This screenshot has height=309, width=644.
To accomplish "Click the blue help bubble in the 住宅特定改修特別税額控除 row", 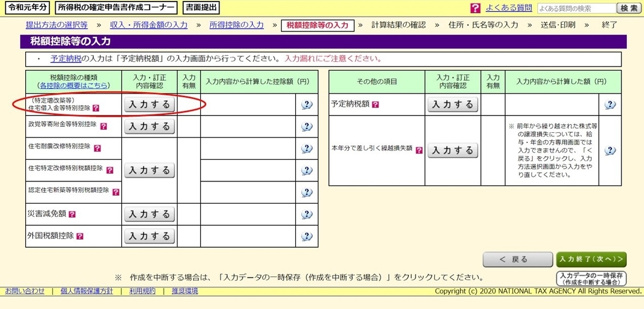I will point(306,170).
